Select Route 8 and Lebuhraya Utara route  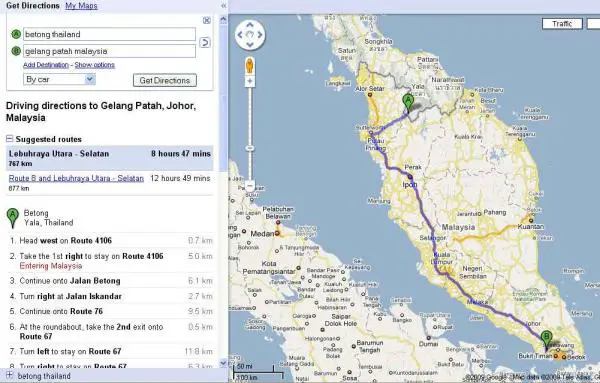[76, 178]
